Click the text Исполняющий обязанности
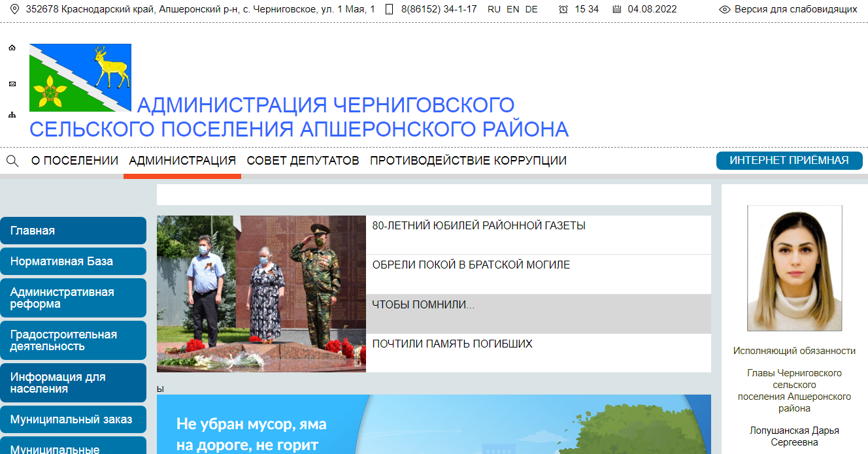This screenshot has width=868, height=454. coord(795,351)
